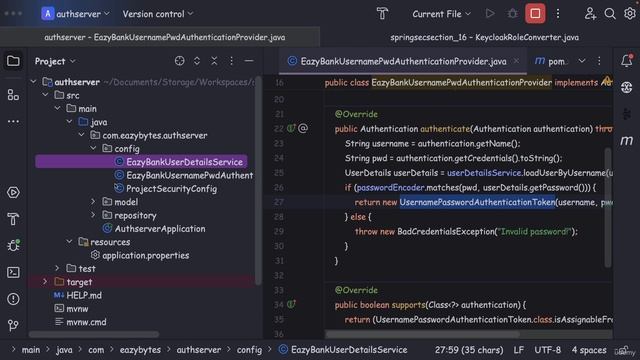Expand the model package
Viewport: 640px width, 360px height.
(x=93, y=202)
